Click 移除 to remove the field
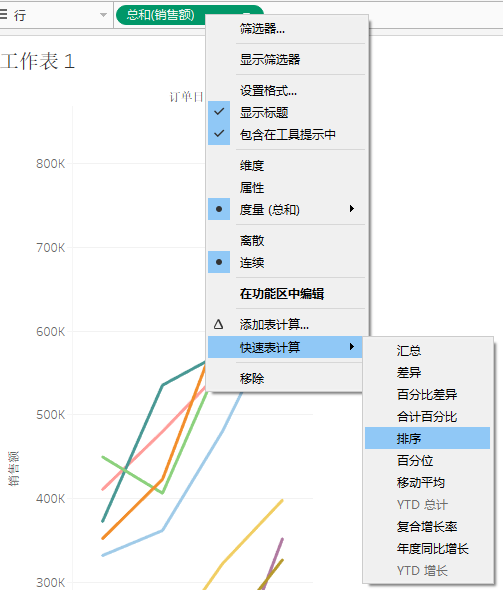The width and height of the screenshot is (503, 590). click(285, 378)
